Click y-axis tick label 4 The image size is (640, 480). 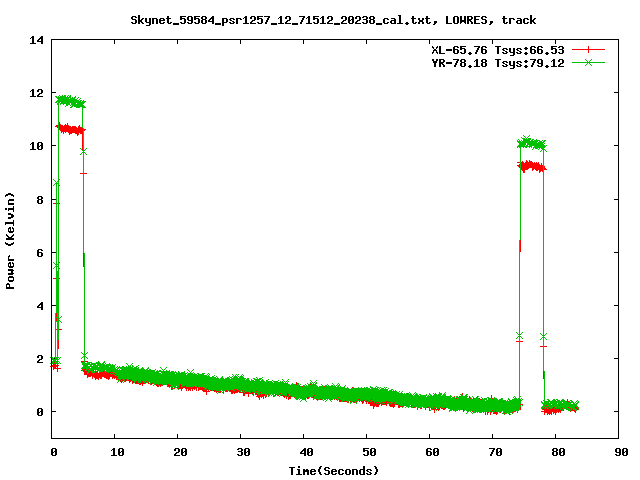pyautogui.click(x=40, y=306)
